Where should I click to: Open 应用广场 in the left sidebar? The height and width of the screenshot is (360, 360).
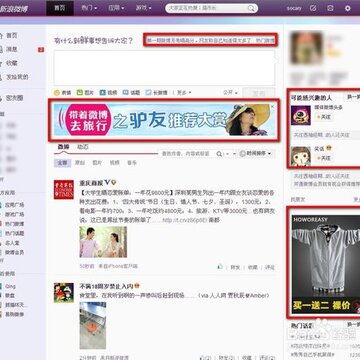[15, 205]
